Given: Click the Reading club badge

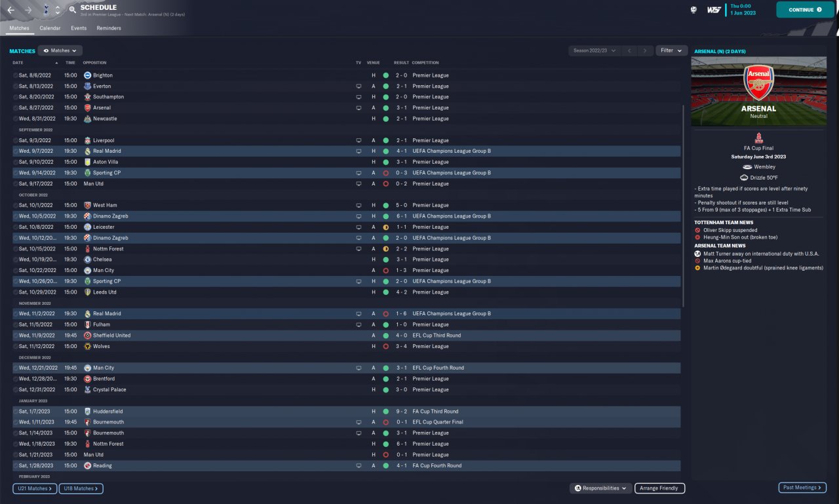Looking at the screenshot, I should pos(87,465).
